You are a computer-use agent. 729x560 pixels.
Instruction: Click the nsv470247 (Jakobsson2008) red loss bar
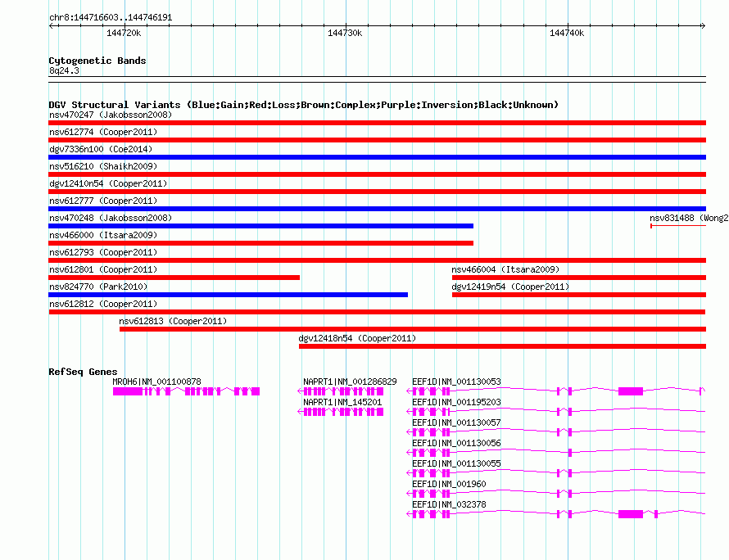(x=377, y=123)
